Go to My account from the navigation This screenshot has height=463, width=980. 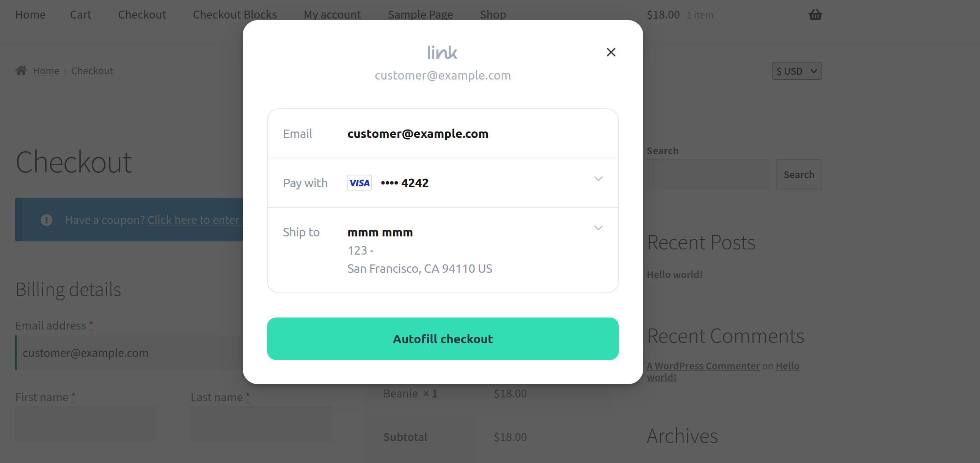tap(332, 14)
